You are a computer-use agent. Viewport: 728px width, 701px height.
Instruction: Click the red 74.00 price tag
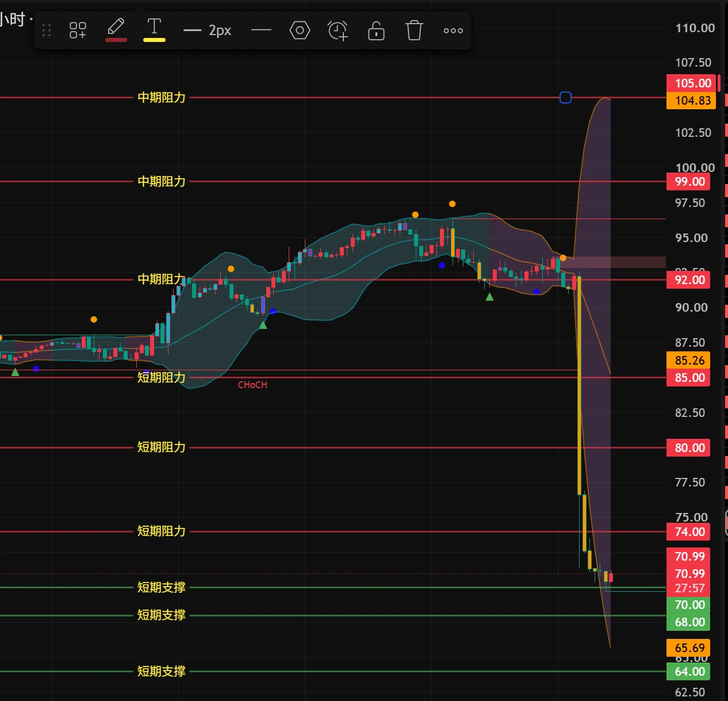(688, 532)
